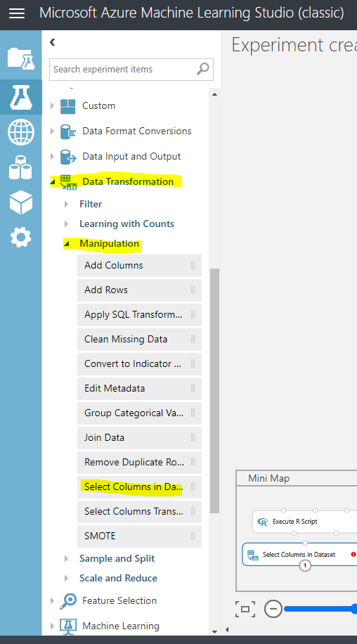Viewport: 357px width, 644px height.
Task: Collapse the module palette with chevron
Action: [53, 41]
